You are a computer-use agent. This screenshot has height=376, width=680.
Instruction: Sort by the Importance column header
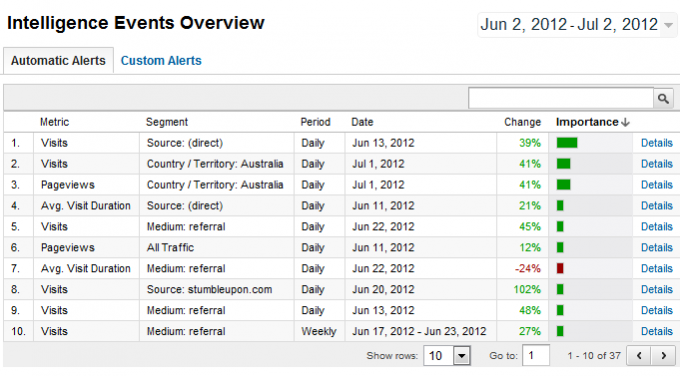tap(592, 122)
